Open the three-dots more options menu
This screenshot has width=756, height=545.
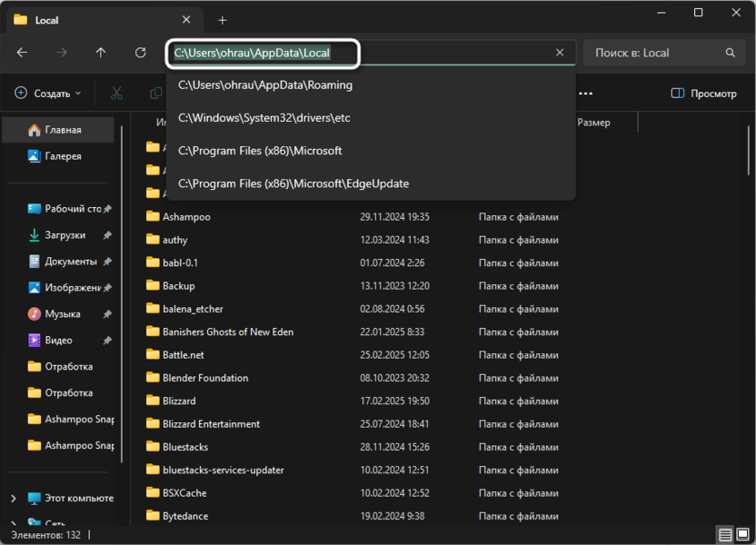[586, 93]
